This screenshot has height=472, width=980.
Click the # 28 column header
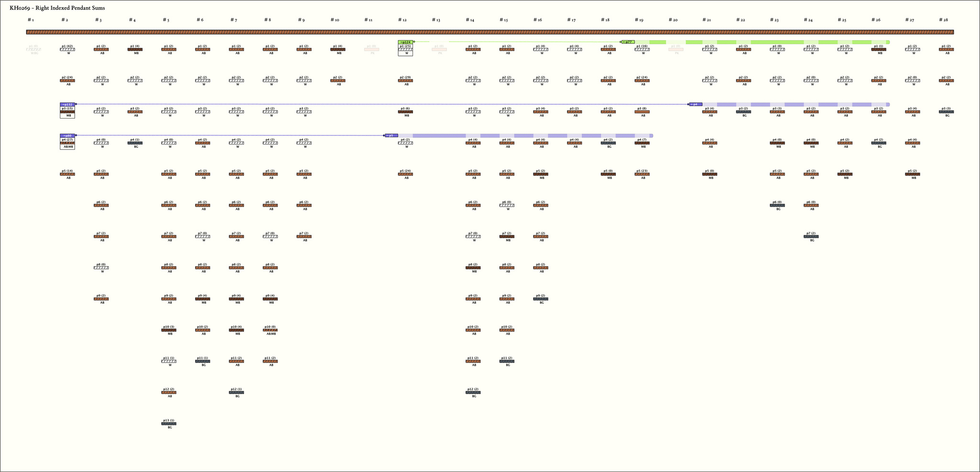[x=943, y=20]
